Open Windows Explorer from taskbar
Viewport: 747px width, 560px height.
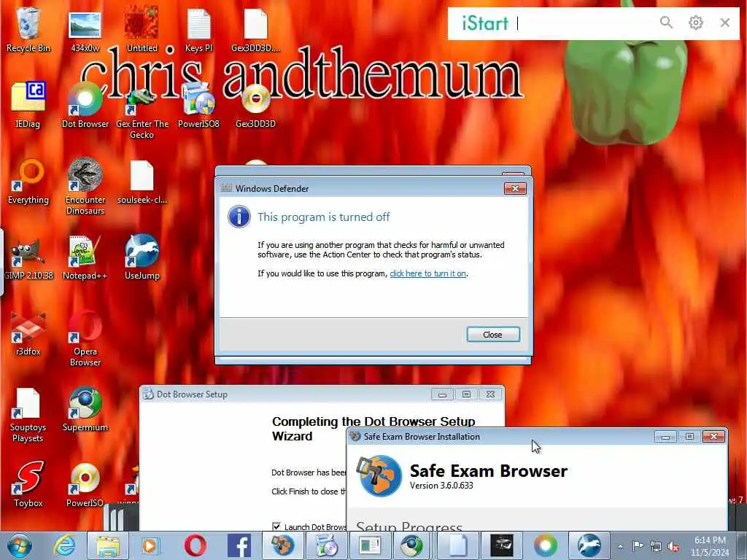pyautogui.click(x=108, y=545)
